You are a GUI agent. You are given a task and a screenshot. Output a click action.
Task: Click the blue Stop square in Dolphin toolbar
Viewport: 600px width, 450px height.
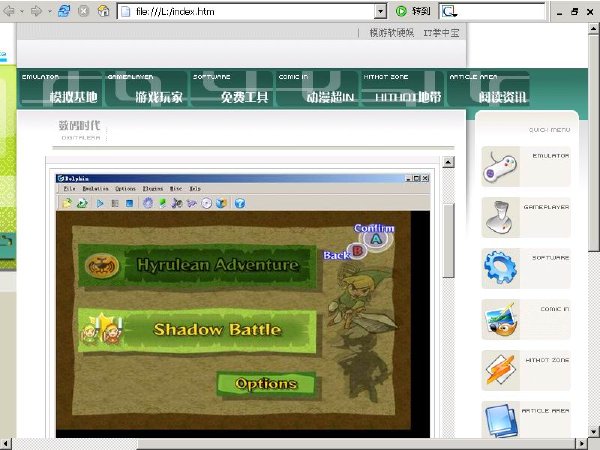[x=130, y=203]
